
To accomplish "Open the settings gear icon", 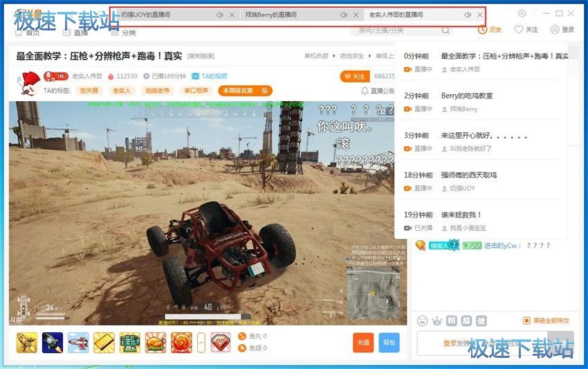I will click(522, 14).
